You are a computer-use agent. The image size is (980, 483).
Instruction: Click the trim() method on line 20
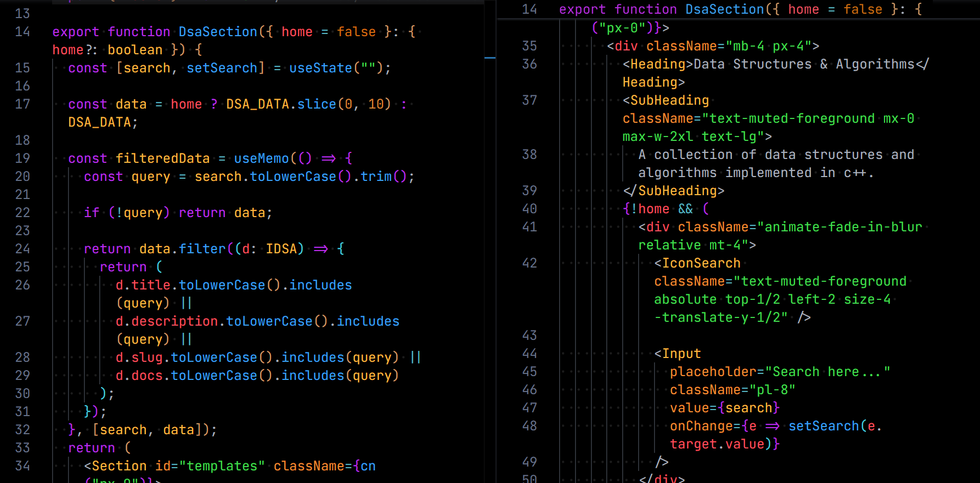(x=384, y=177)
